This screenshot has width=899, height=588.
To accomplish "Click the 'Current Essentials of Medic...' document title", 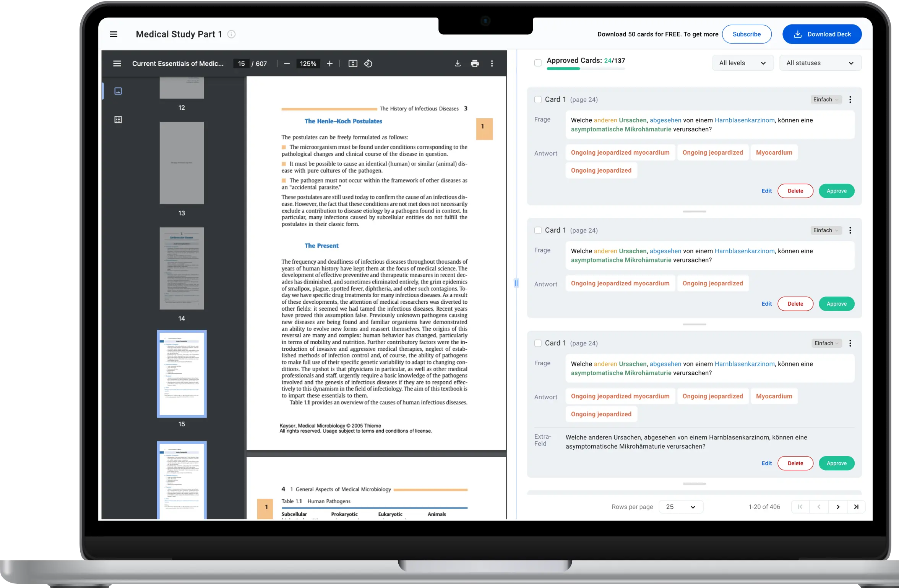I will pos(178,63).
